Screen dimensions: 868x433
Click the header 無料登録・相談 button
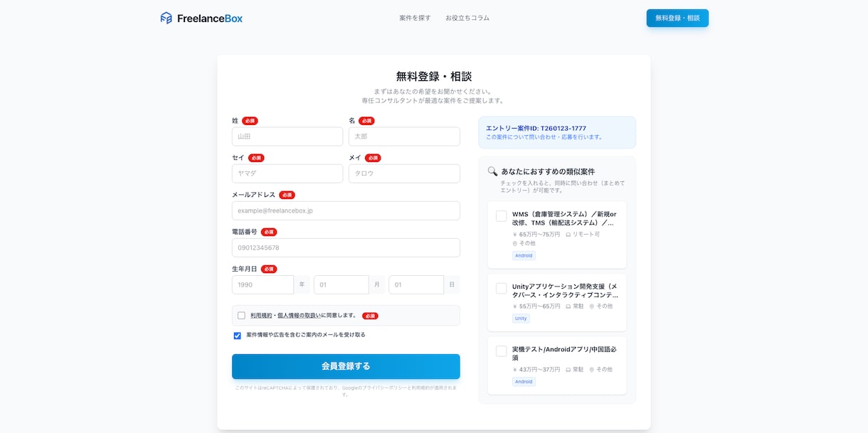point(677,18)
